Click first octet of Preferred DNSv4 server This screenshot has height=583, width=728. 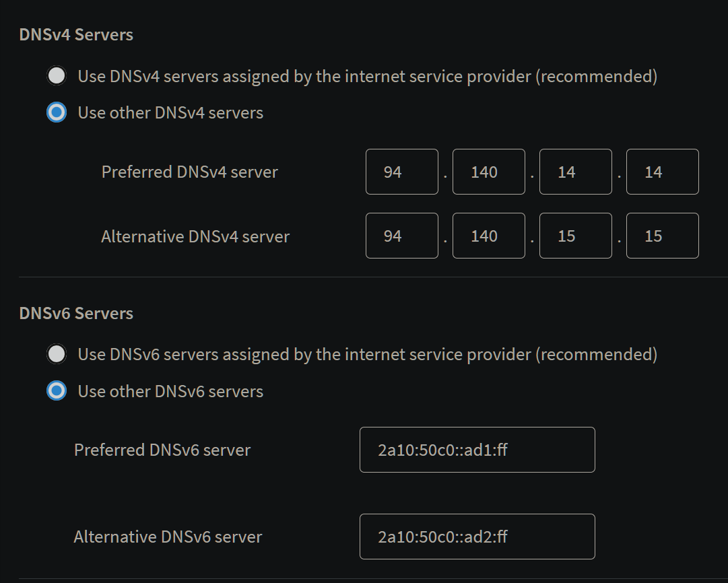click(402, 172)
